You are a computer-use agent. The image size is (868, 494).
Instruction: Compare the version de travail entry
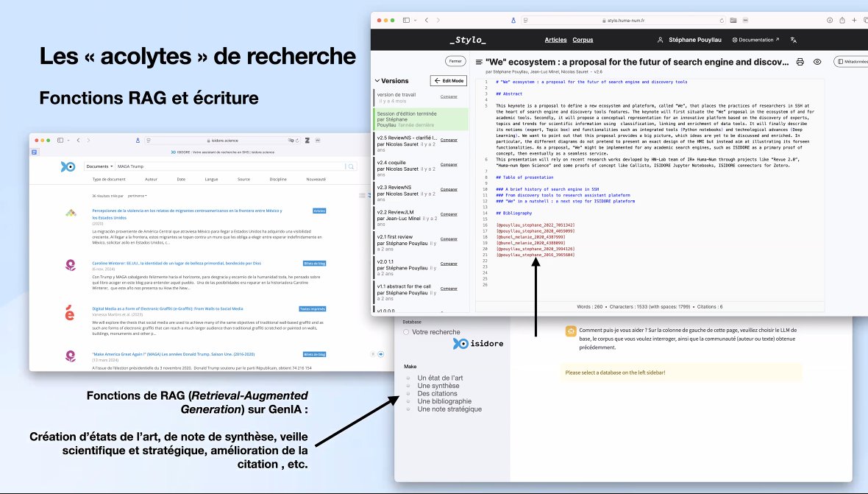tap(449, 96)
